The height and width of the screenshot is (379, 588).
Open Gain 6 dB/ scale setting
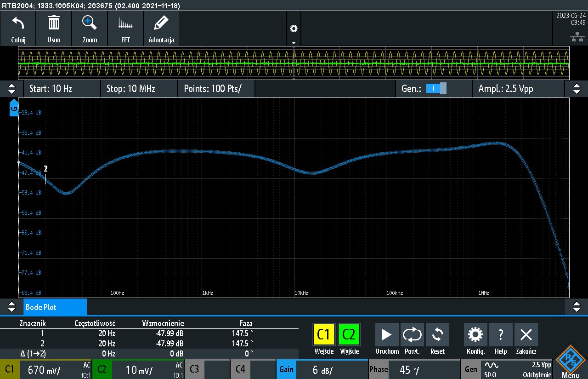322,369
